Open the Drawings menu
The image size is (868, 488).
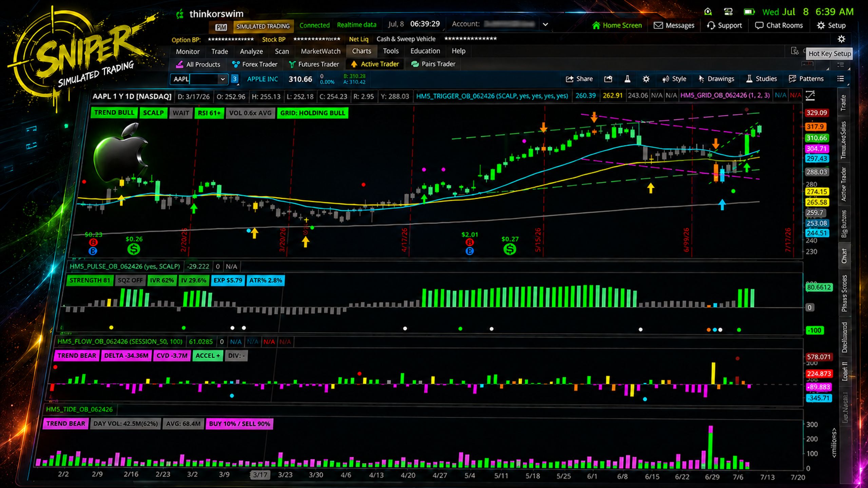coord(716,79)
